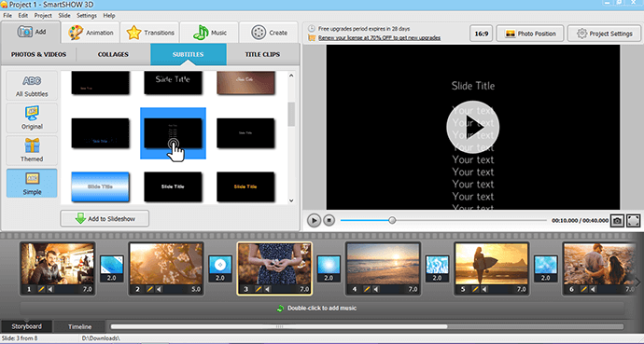Toggle sound icon on slide 4

[376, 289]
